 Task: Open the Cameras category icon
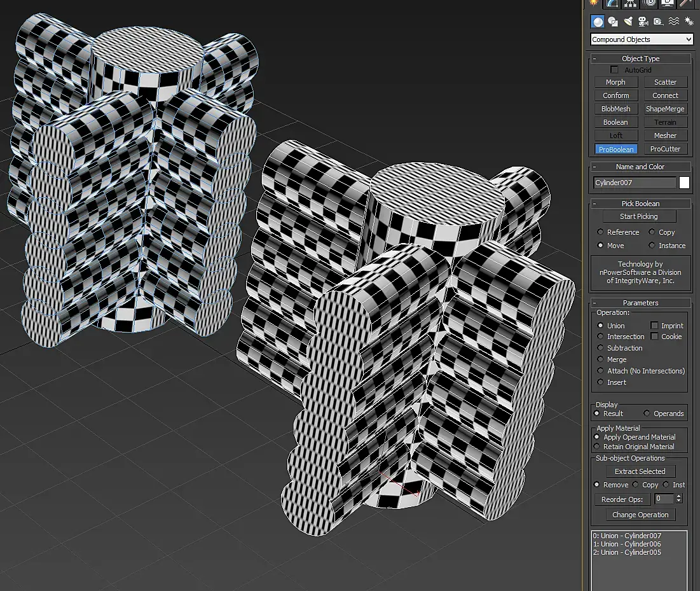643,22
